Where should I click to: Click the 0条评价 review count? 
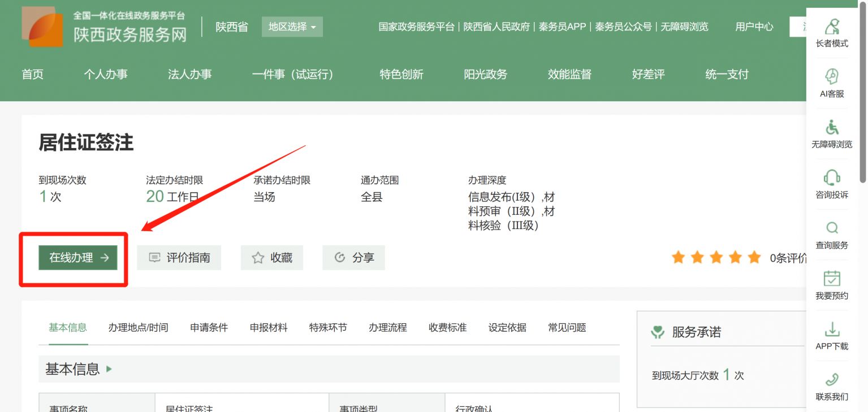pyautogui.click(x=788, y=258)
